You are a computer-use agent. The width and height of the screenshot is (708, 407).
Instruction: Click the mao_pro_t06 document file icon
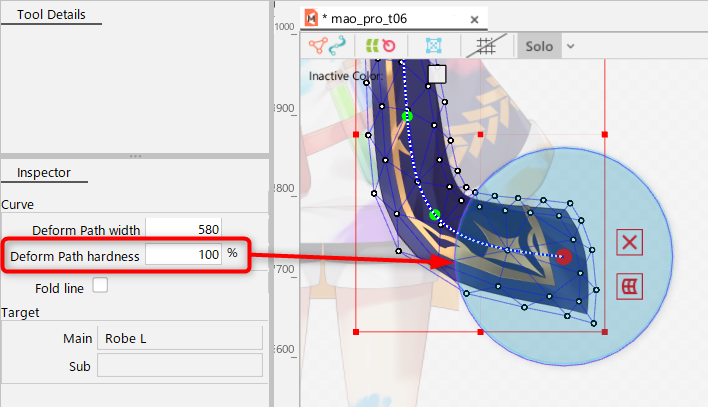point(311,18)
